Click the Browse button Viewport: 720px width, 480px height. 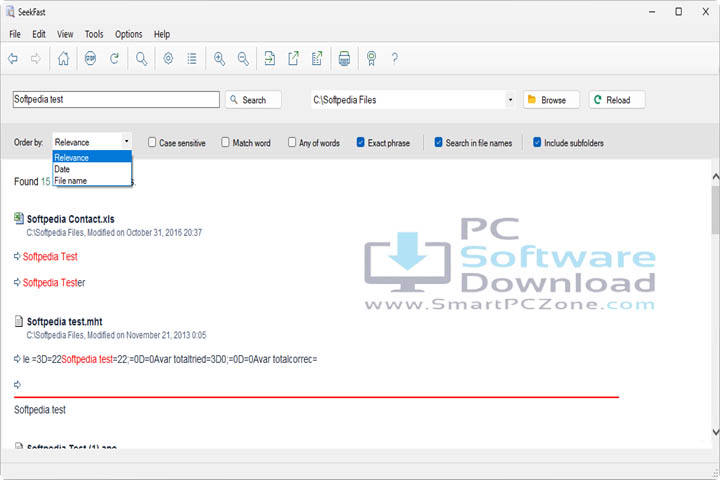click(x=551, y=100)
